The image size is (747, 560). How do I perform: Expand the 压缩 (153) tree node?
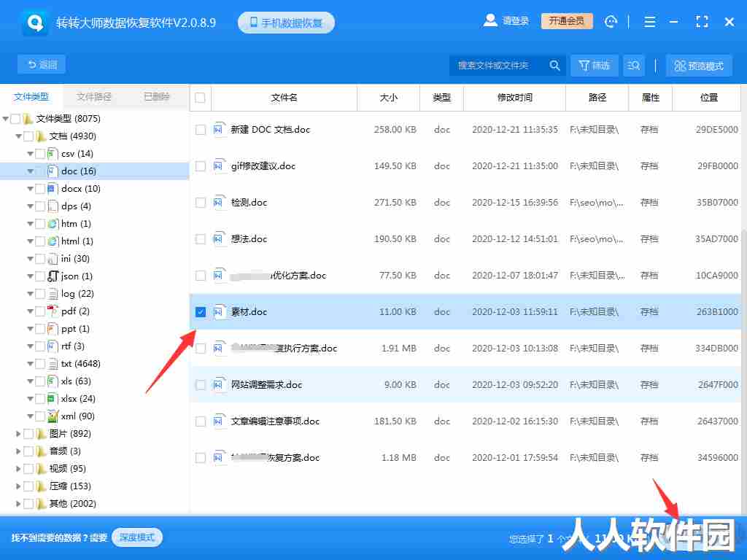(18, 486)
